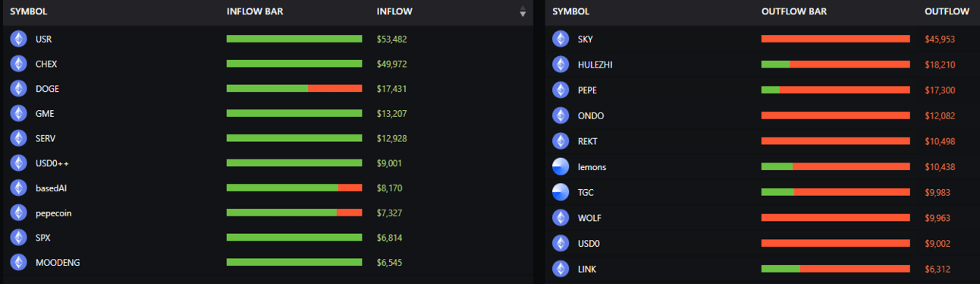Select the Ethereum icon beside MOODENG

click(x=18, y=263)
